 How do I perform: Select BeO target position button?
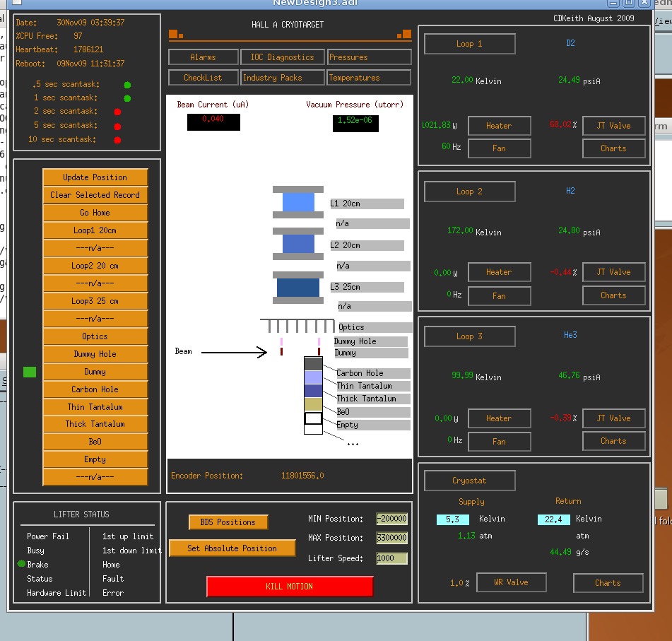tap(95, 441)
